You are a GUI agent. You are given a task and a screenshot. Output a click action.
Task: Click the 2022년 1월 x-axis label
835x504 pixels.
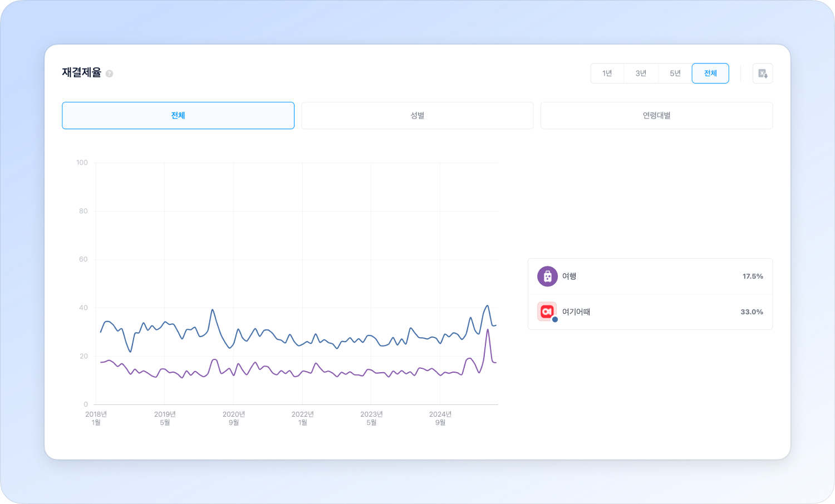[x=303, y=418]
